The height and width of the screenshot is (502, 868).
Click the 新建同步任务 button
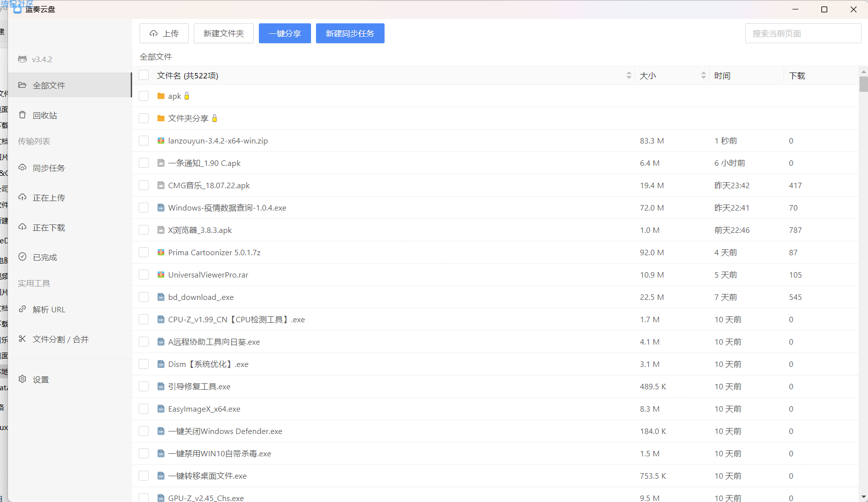click(350, 33)
